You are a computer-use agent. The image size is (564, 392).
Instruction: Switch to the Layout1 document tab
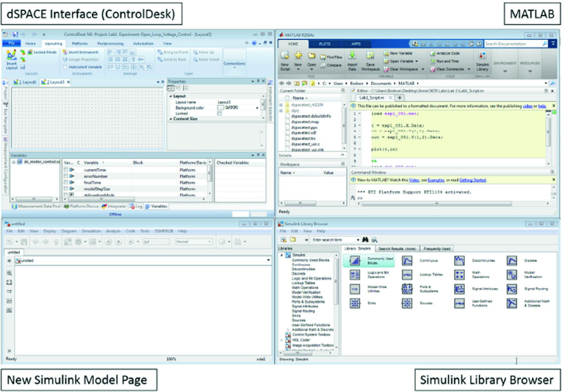26,82
